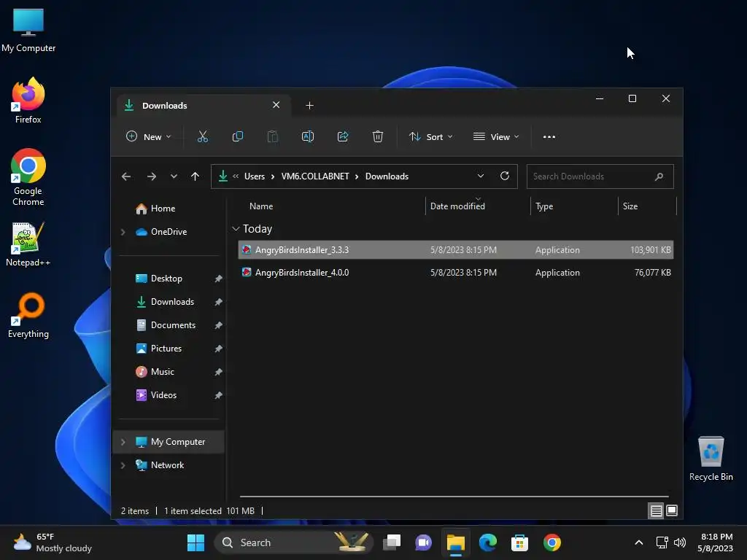Select Recycle Bin desktop icon
The width and height of the screenshot is (747, 560).
click(711, 459)
